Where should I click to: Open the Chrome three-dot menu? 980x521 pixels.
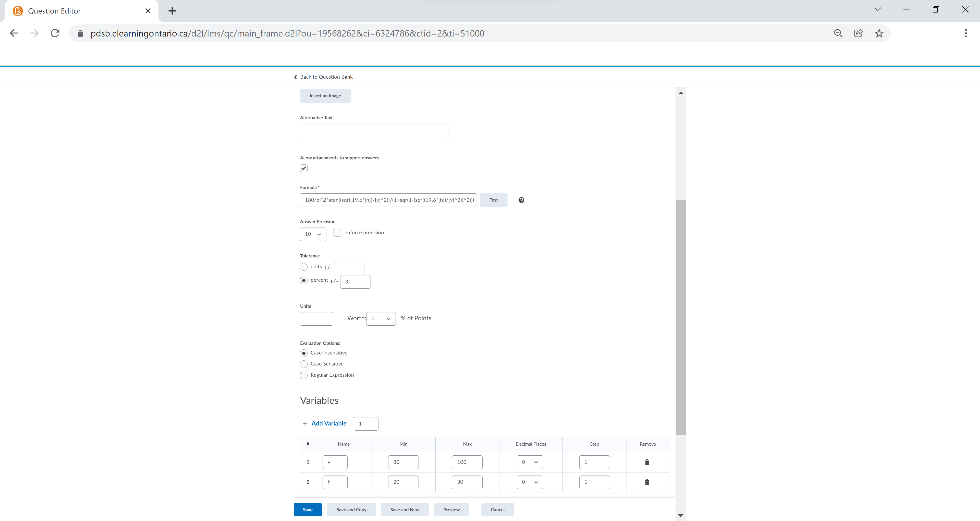[965, 33]
